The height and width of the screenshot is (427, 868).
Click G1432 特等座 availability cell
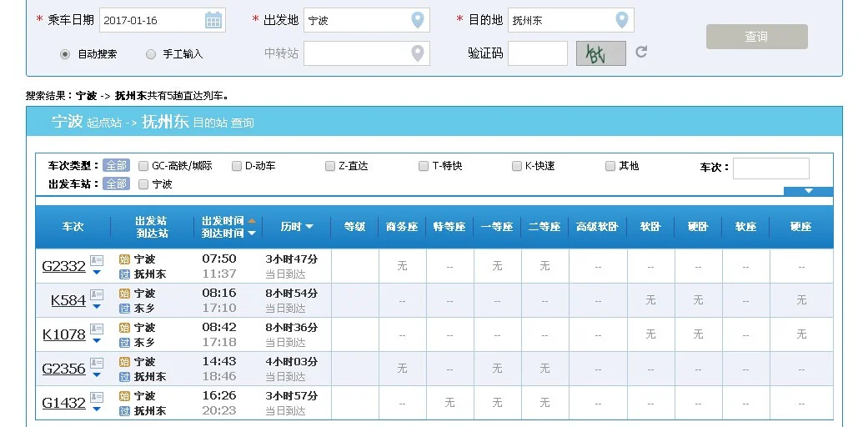tap(450, 403)
